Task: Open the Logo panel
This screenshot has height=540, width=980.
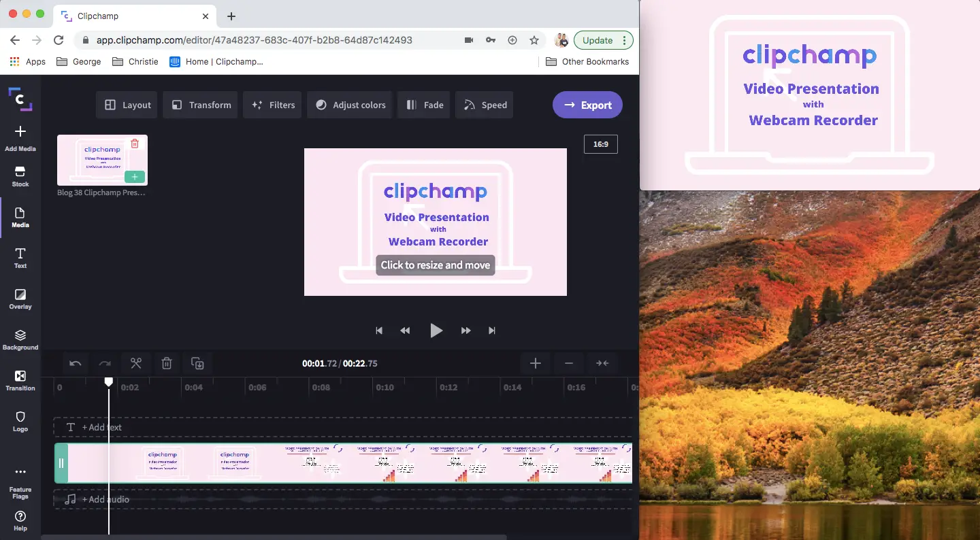Action: tap(20, 422)
